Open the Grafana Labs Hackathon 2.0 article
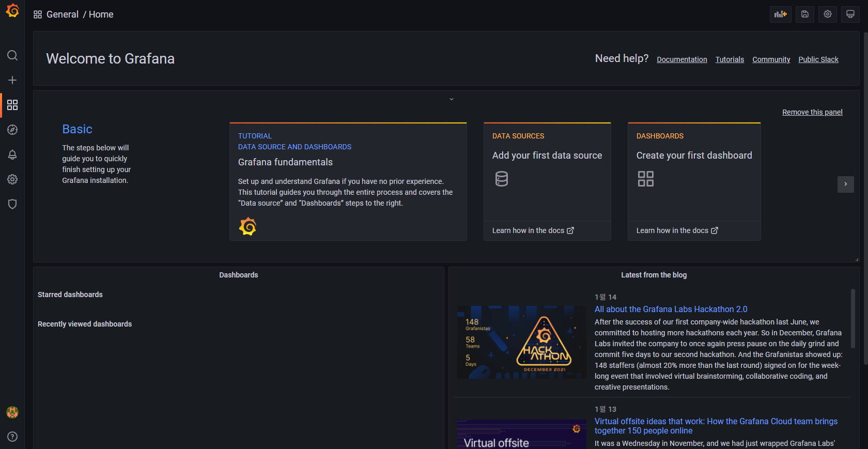This screenshot has height=449, width=868. pos(671,309)
